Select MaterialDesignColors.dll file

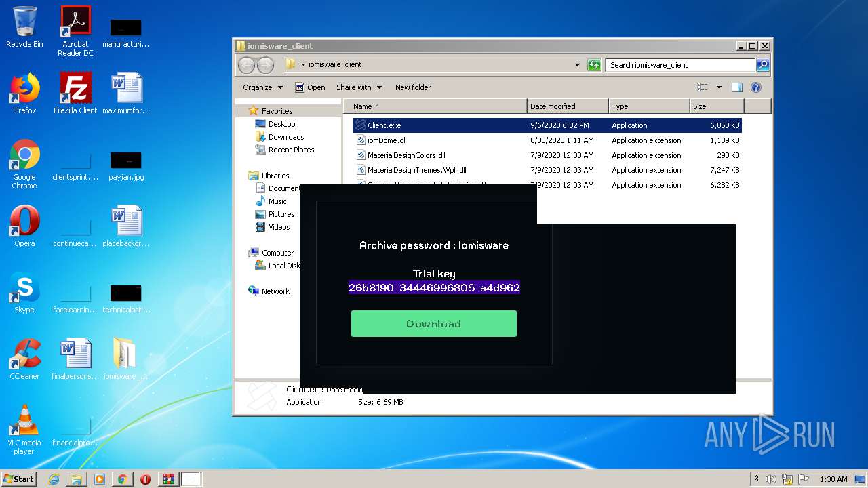(x=547, y=155)
